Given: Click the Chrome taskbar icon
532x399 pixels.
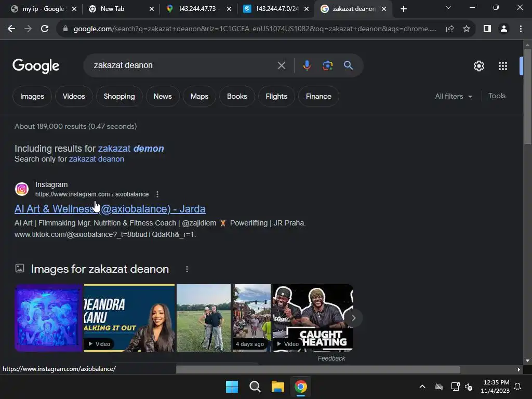Looking at the screenshot, I should coord(301,387).
